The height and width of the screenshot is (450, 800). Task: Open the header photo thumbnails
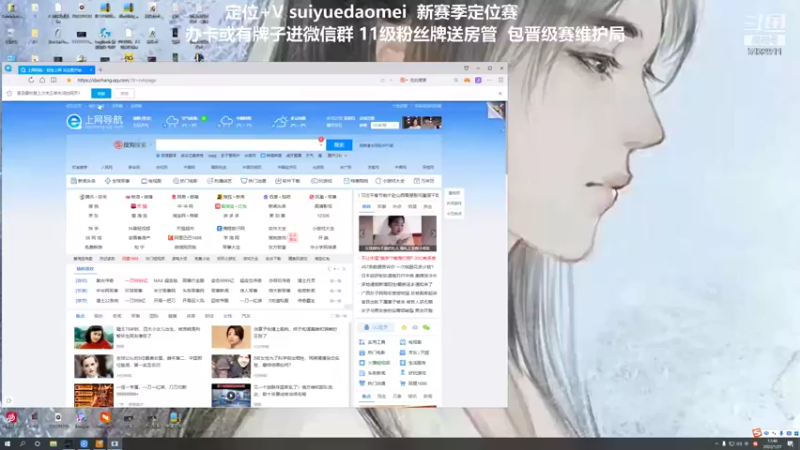click(x=422, y=122)
